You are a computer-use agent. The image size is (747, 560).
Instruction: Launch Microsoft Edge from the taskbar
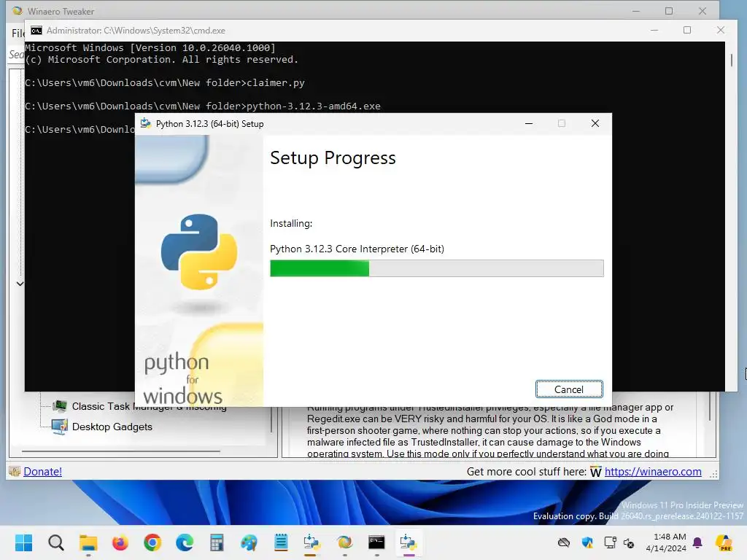coord(185,542)
